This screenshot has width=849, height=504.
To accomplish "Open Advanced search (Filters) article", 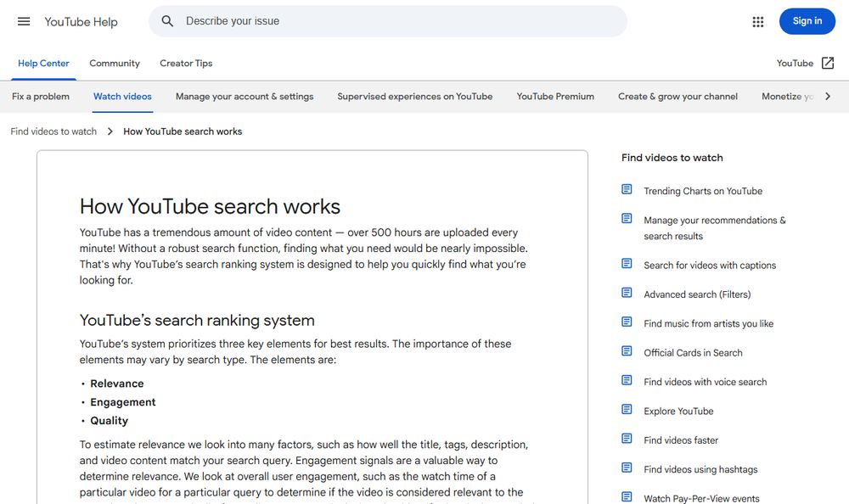I will coord(697,294).
